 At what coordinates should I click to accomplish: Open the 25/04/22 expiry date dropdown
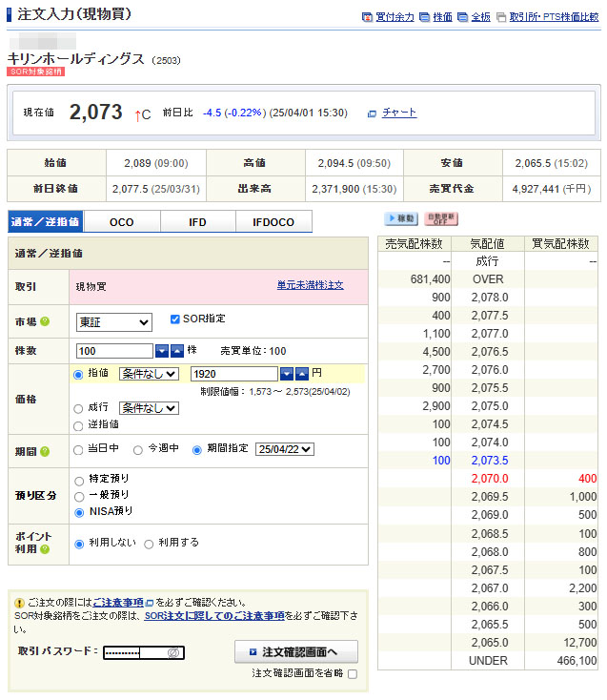click(284, 449)
